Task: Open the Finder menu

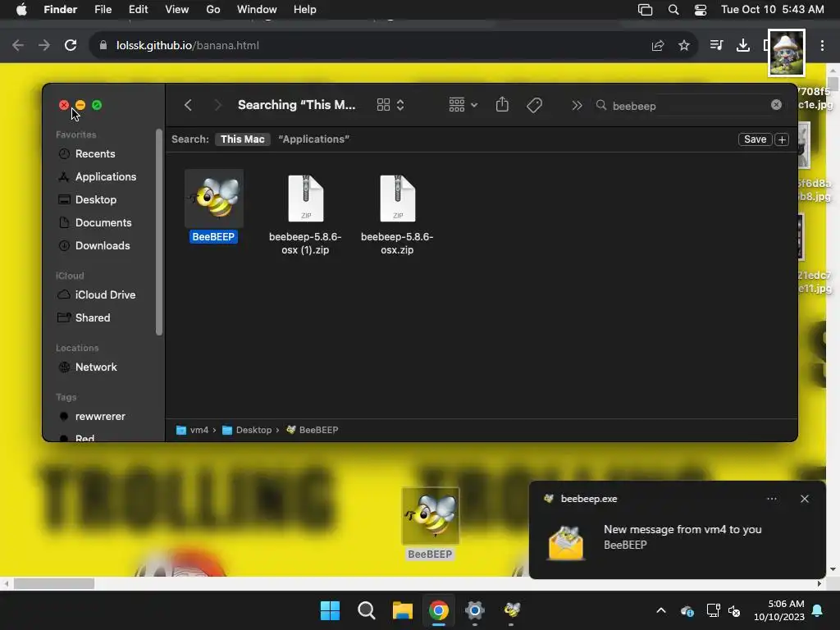Action: click(x=61, y=10)
